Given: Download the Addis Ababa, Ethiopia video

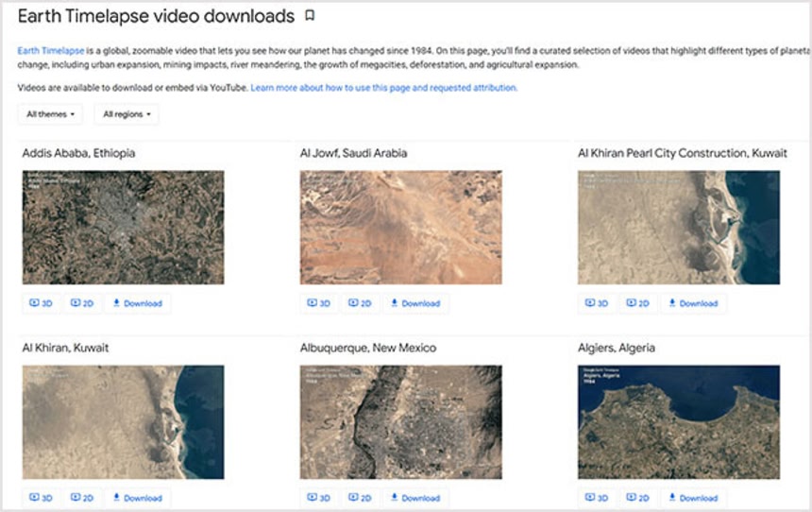Looking at the screenshot, I should [x=138, y=303].
